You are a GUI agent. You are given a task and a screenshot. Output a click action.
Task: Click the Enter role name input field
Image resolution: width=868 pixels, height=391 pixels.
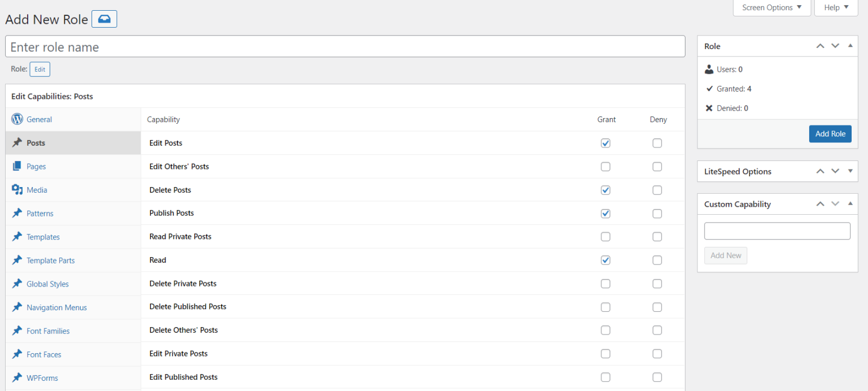[x=345, y=46]
